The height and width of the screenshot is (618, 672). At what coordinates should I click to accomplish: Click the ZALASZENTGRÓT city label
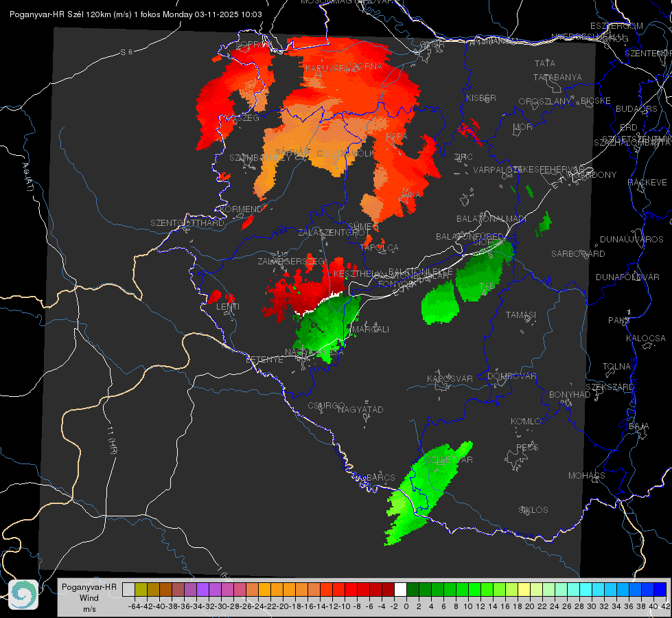coord(334,233)
